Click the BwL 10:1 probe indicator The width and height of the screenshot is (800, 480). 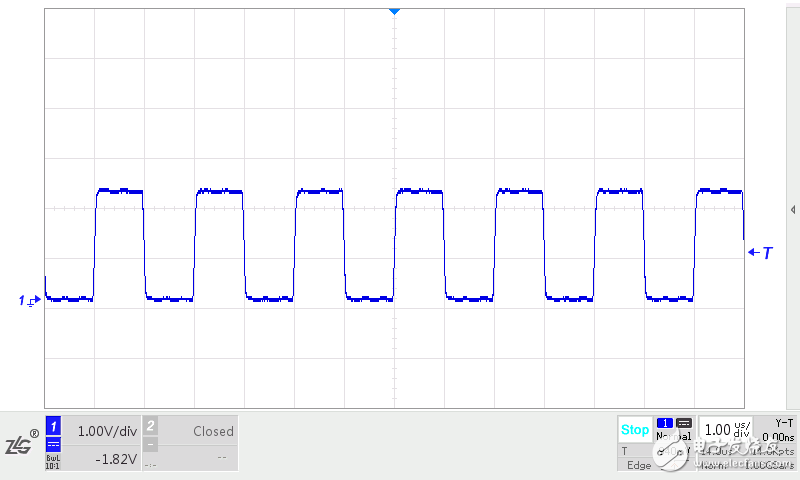[54, 462]
